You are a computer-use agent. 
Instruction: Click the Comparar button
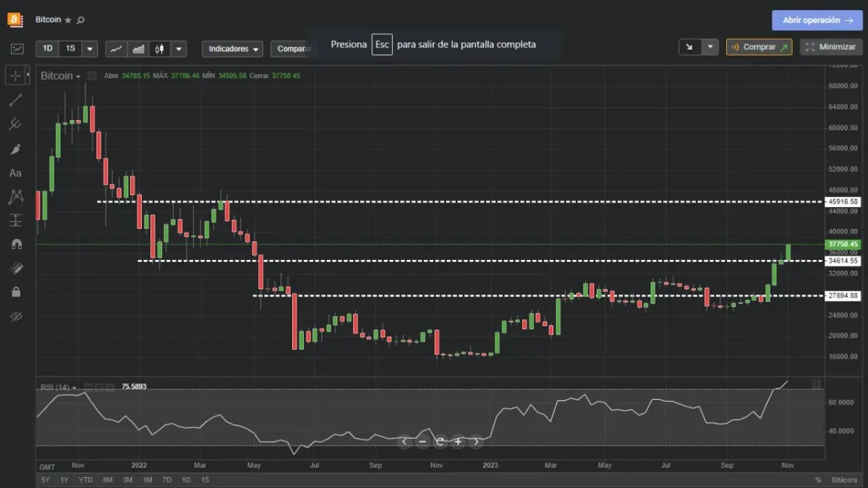291,49
